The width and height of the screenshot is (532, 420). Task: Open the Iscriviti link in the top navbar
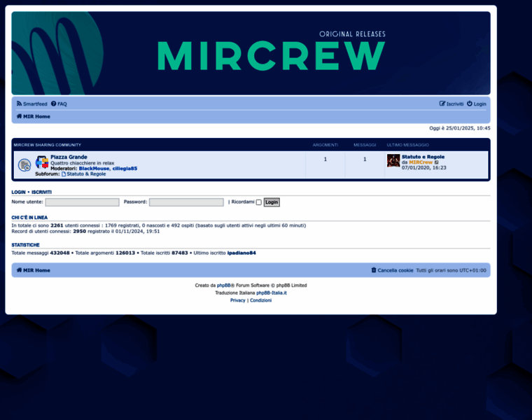point(451,104)
